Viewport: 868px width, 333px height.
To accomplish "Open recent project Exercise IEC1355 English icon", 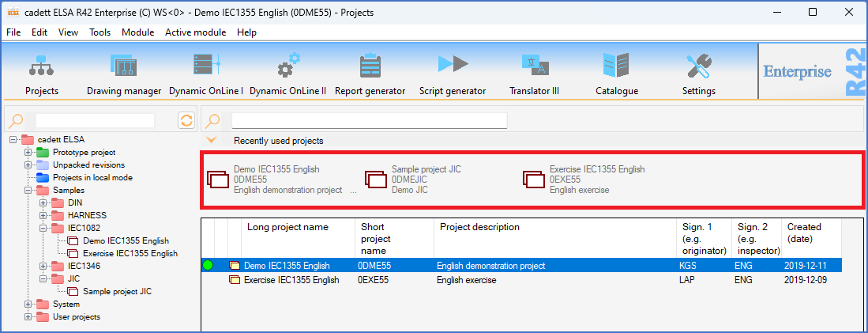I will pos(534,180).
